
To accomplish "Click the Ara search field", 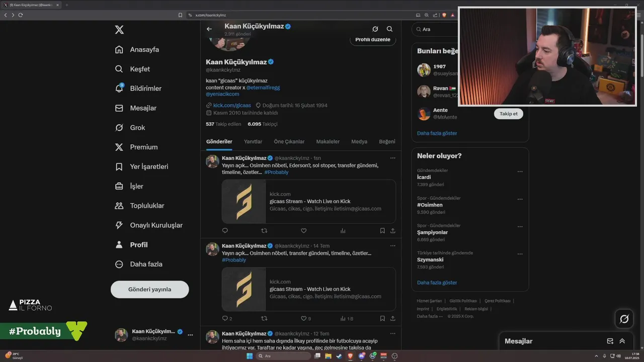I will click(435, 29).
